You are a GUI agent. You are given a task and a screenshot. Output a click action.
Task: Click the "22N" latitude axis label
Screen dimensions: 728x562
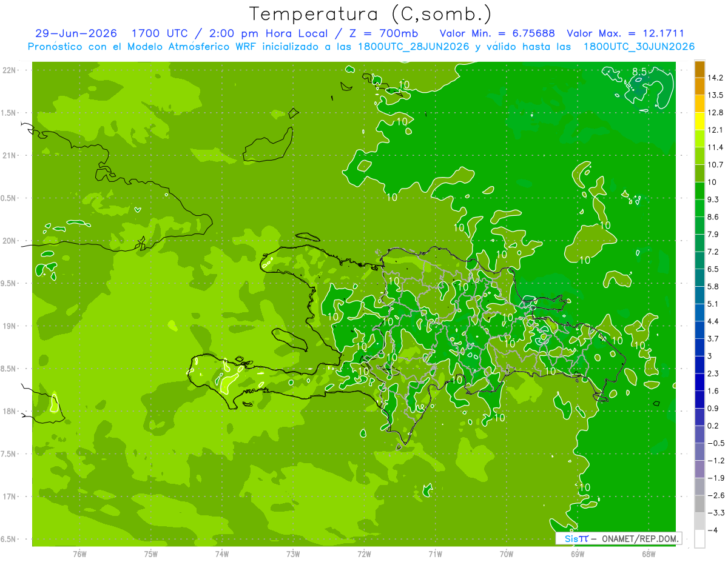click(10, 70)
